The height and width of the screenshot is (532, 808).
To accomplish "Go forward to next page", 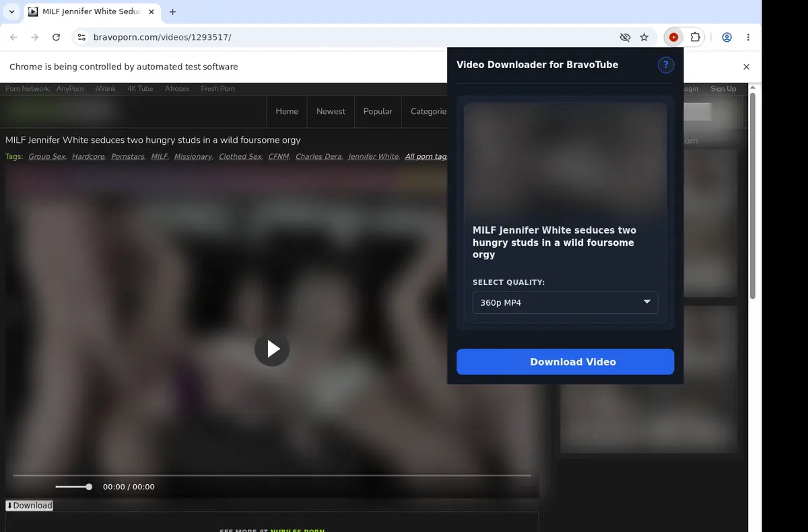I will (35, 37).
